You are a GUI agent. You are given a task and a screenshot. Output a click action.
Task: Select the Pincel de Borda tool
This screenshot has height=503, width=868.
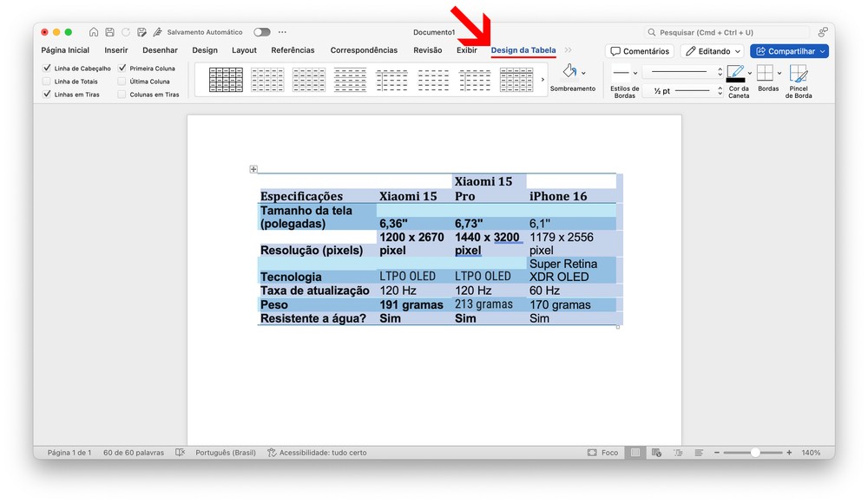click(799, 73)
